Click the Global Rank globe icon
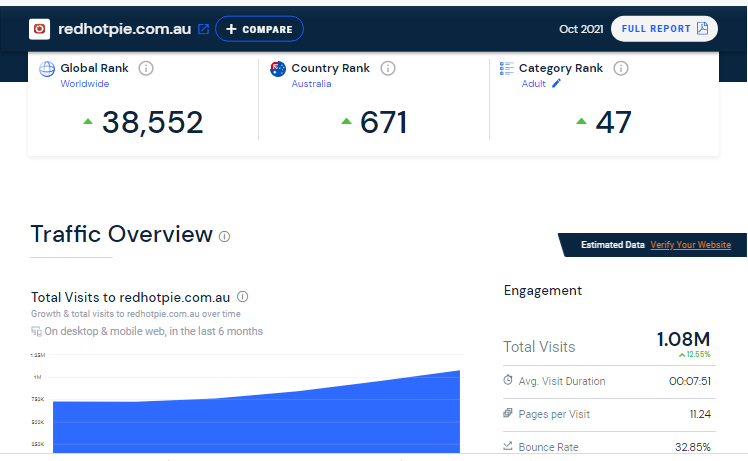This screenshot has width=748, height=461. 47,69
